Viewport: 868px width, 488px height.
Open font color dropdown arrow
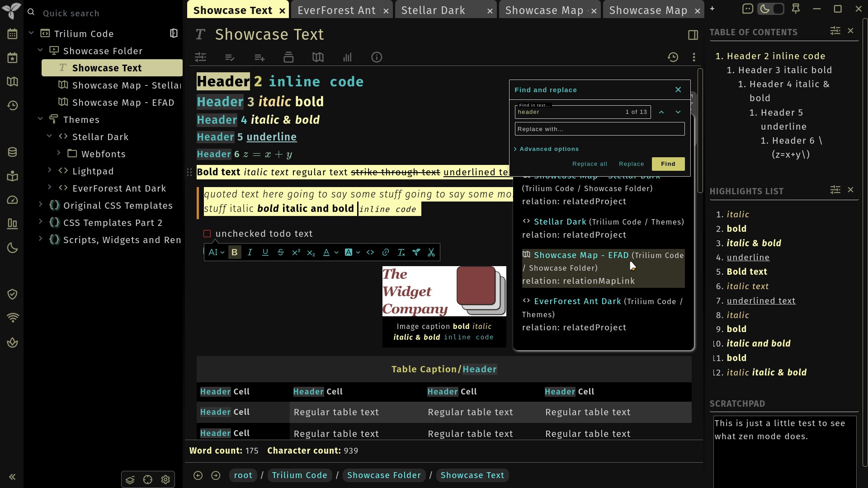pyautogui.click(x=336, y=253)
